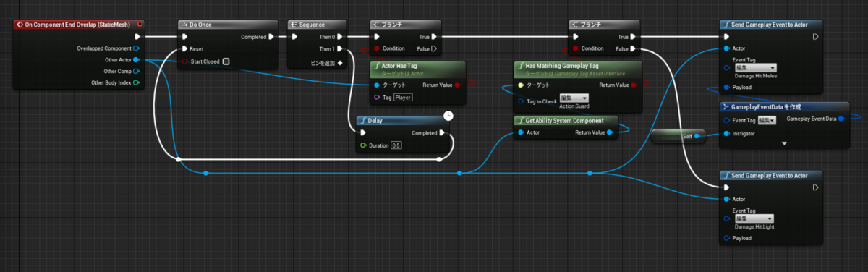The image size is (868, 272).
Task: Click the Delay node exec input pin
Action: coord(362,133)
